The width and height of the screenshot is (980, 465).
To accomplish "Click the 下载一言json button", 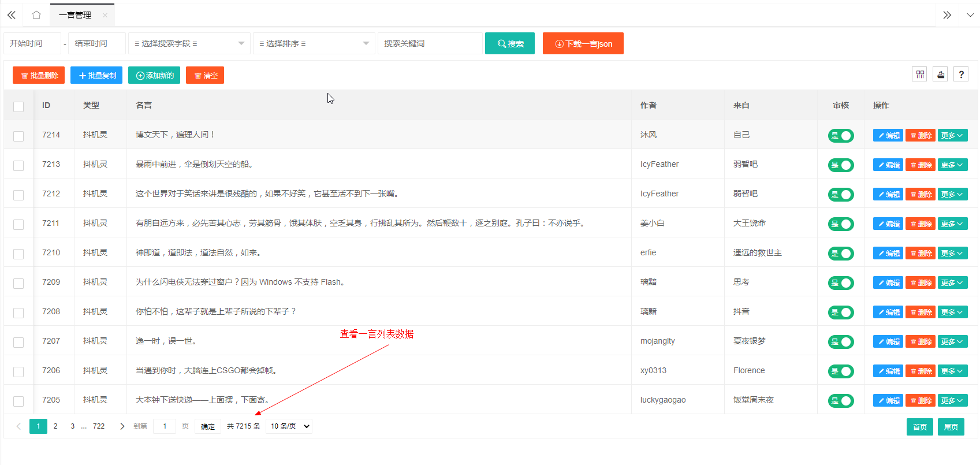I will 583,43.
